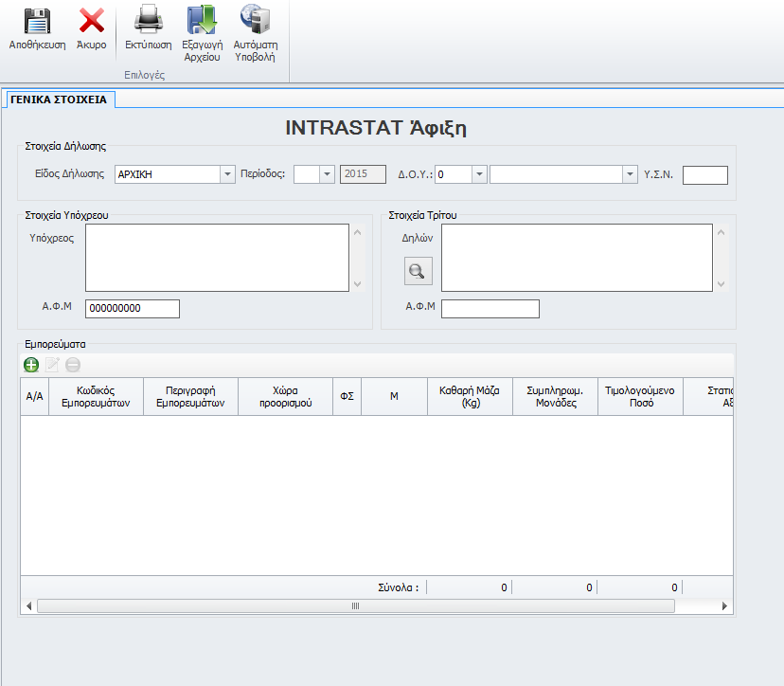784x686 pixels.
Task: Sort by Κωδικός Εμπορευμάτων column header
Action: (96, 396)
